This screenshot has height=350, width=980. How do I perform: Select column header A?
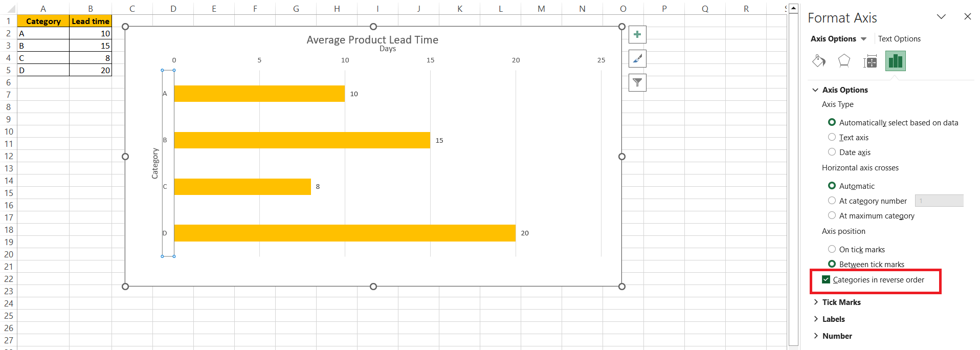point(43,9)
